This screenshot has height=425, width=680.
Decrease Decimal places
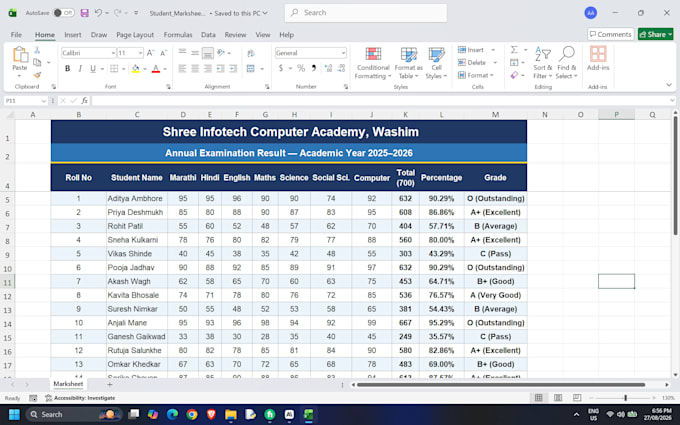pyautogui.click(x=341, y=68)
